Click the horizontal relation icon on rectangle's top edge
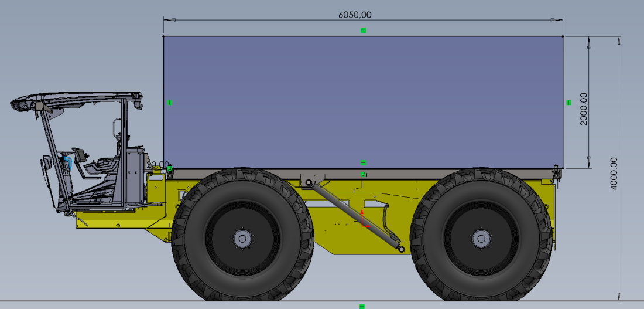The height and width of the screenshot is (309, 644). click(x=363, y=30)
